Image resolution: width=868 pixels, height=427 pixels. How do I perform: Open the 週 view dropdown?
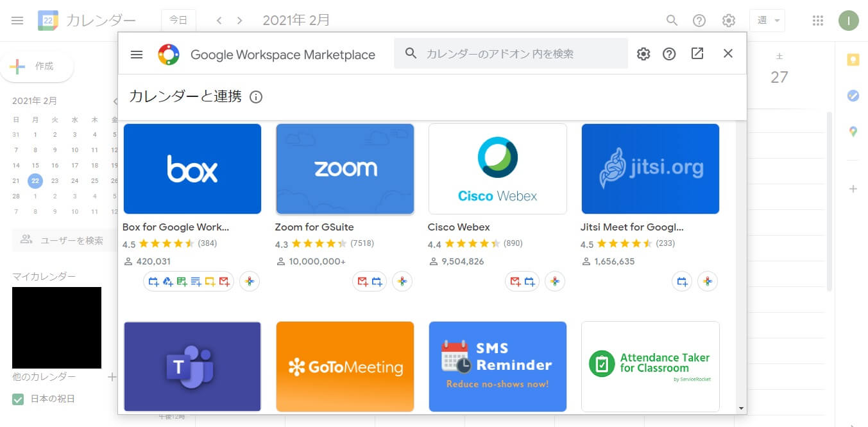tap(767, 21)
